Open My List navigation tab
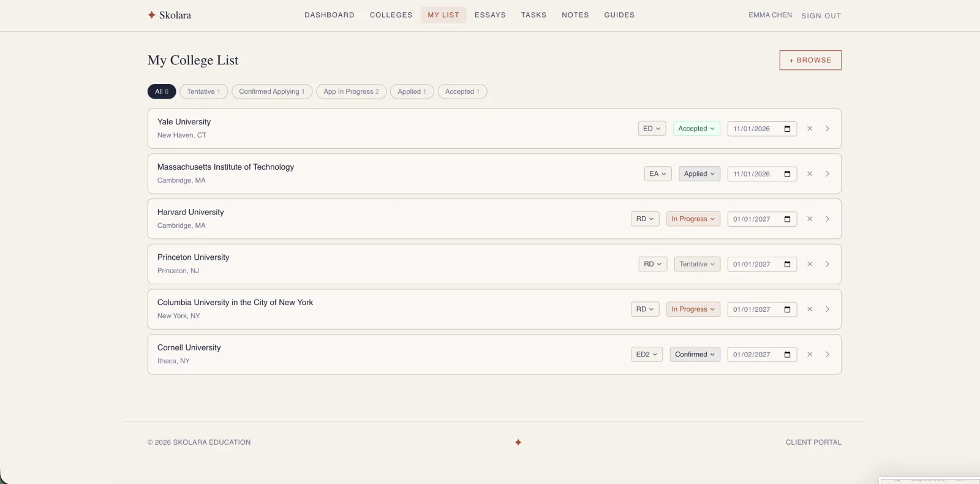This screenshot has width=980, height=484. 443,15
